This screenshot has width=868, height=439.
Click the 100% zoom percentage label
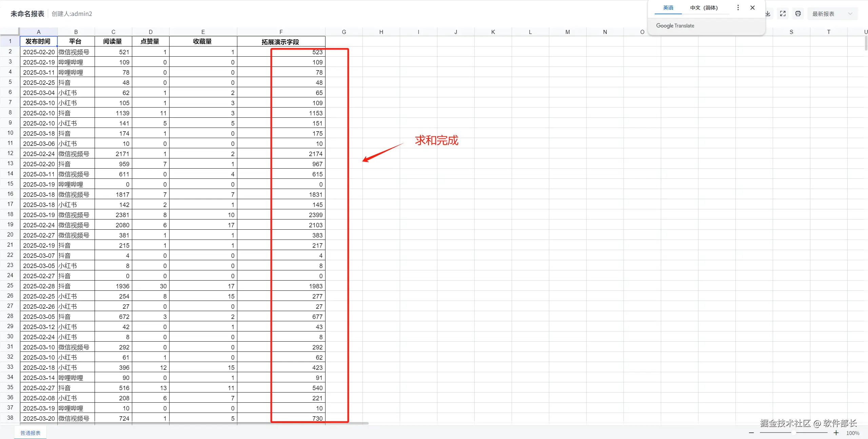click(x=852, y=433)
